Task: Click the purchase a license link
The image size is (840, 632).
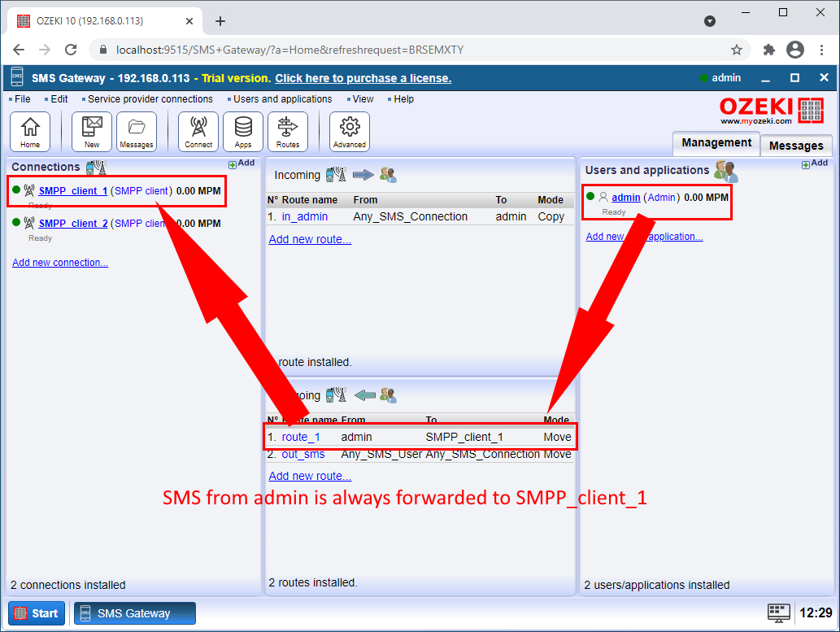Action: pyautogui.click(x=363, y=78)
